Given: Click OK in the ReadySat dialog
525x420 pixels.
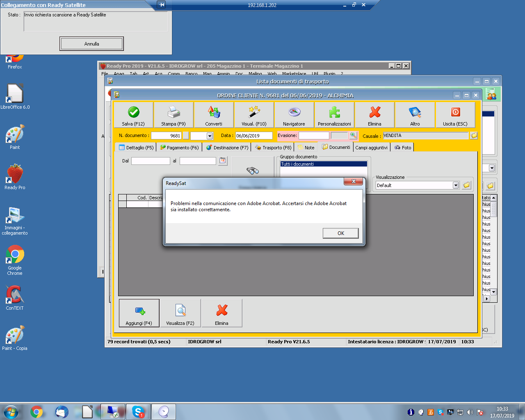Looking at the screenshot, I should point(341,233).
